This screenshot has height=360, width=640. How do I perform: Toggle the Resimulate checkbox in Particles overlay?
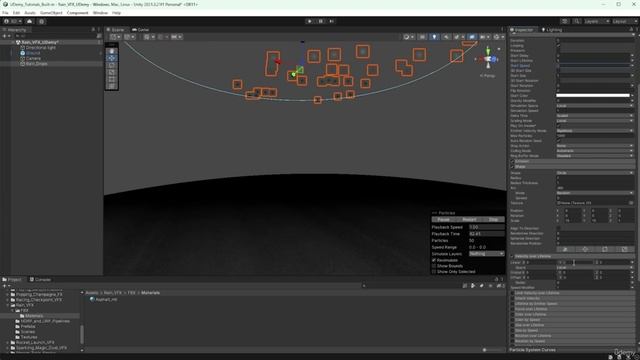pos(434,260)
